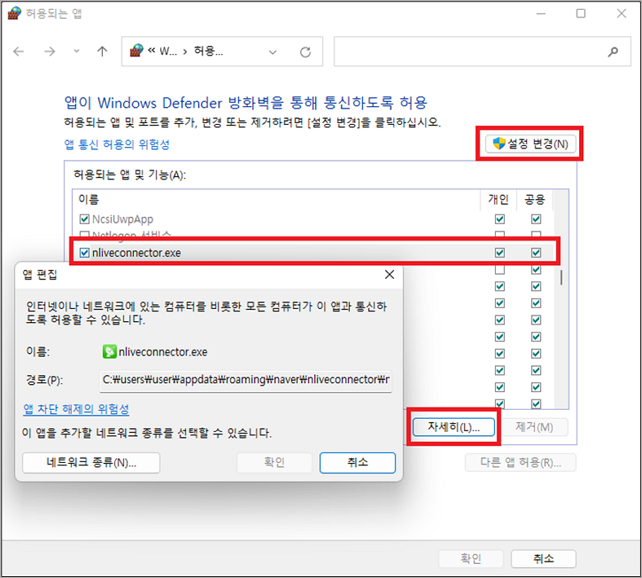642x578 pixels.
Task: Close the 앱 편집 dialog
Action: click(389, 275)
